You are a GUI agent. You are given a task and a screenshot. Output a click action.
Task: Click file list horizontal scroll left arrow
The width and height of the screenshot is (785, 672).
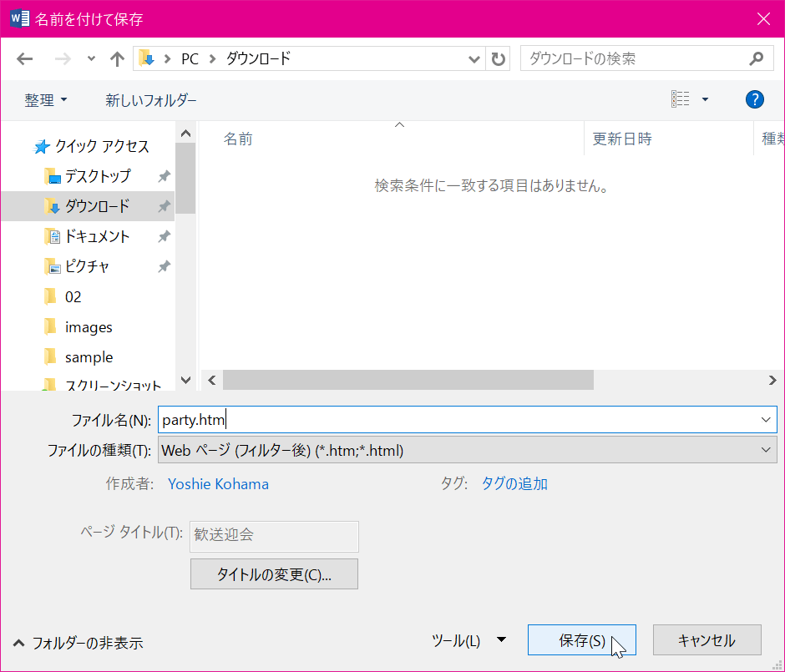pos(212,381)
